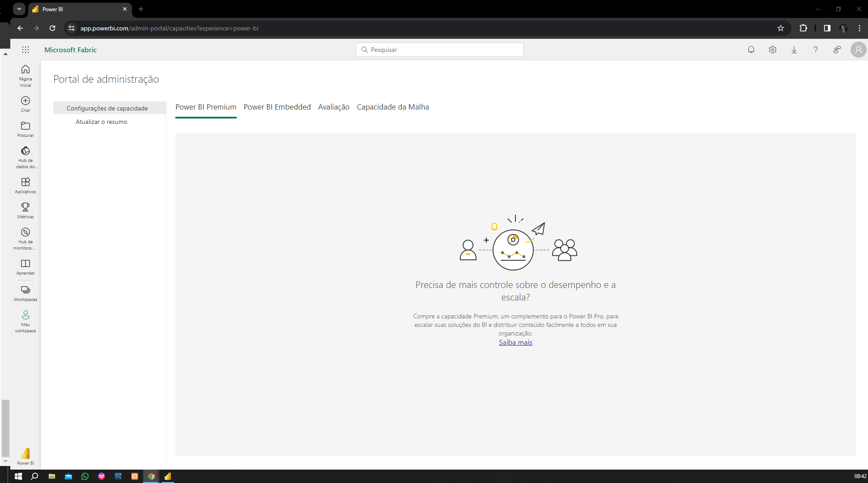Open File Explorer from taskbar
The height and width of the screenshot is (483, 868).
coord(52,476)
